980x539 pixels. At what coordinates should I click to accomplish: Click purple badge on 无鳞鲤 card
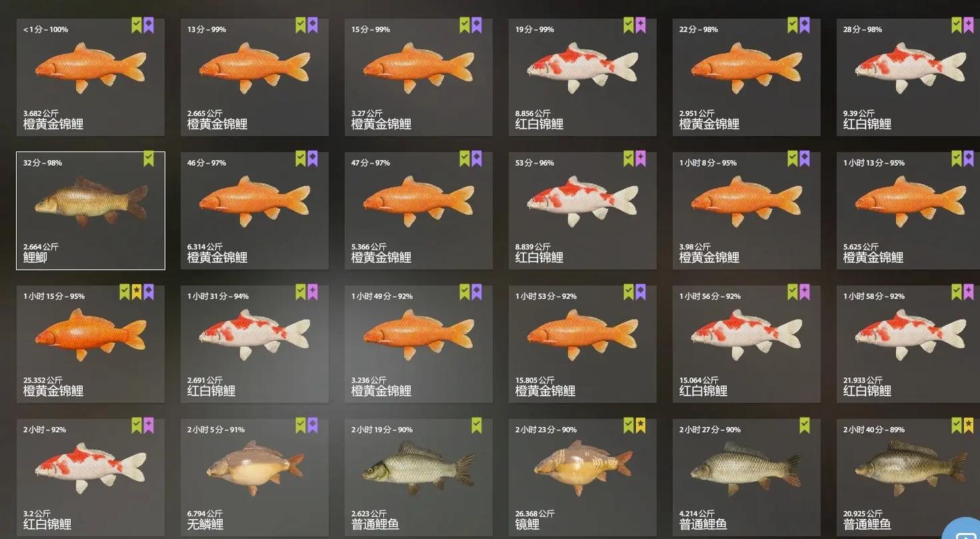313,425
